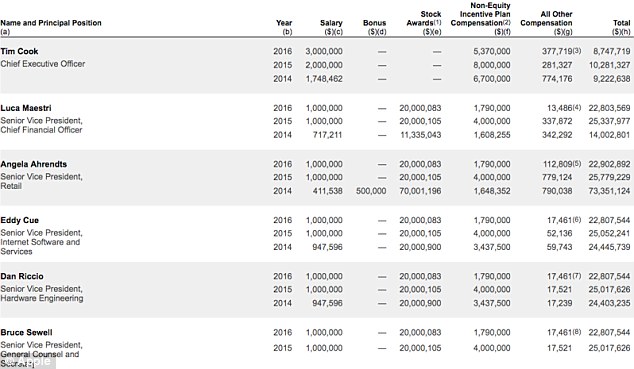Viewport: 634px width, 369px height.
Task: Select the 'Year' column header
Action: click(x=284, y=23)
